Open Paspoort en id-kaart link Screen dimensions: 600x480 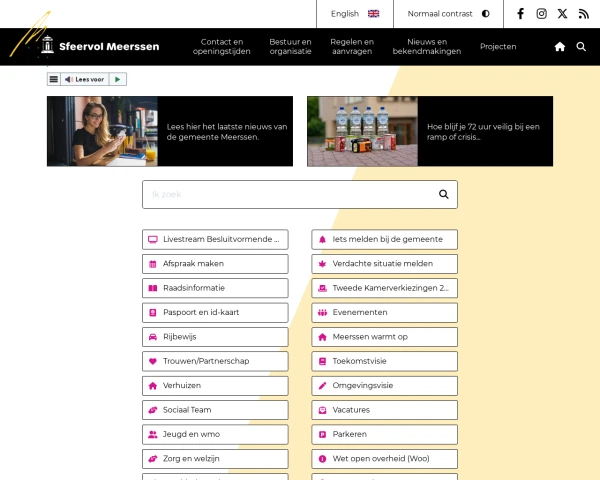pyautogui.click(x=215, y=312)
